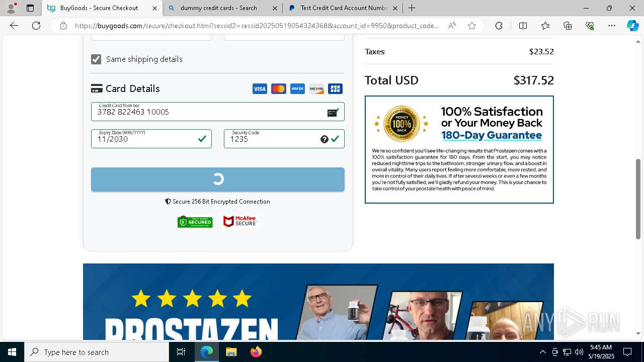
Task: Open Split screen view
Action: pyautogui.click(x=523, y=26)
